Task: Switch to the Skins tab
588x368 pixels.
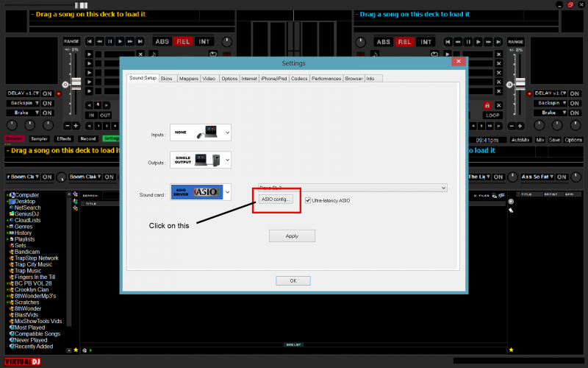Action: (x=166, y=79)
